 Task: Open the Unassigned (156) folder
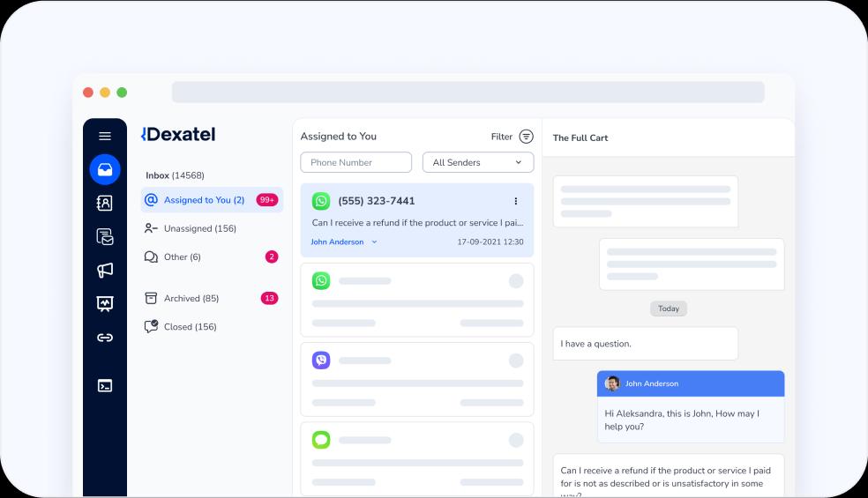pos(190,228)
